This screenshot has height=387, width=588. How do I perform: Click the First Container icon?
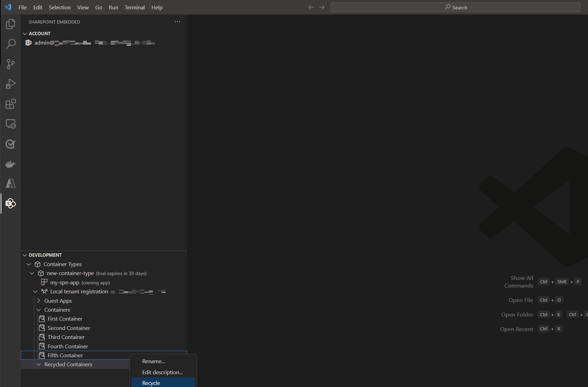[42, 319]
